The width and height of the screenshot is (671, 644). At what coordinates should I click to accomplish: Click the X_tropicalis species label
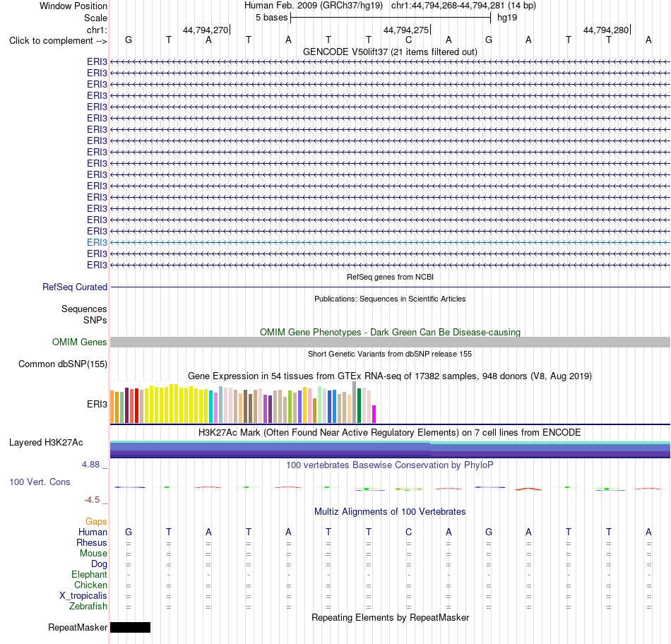pyautogui.click(x=83, y=596)
